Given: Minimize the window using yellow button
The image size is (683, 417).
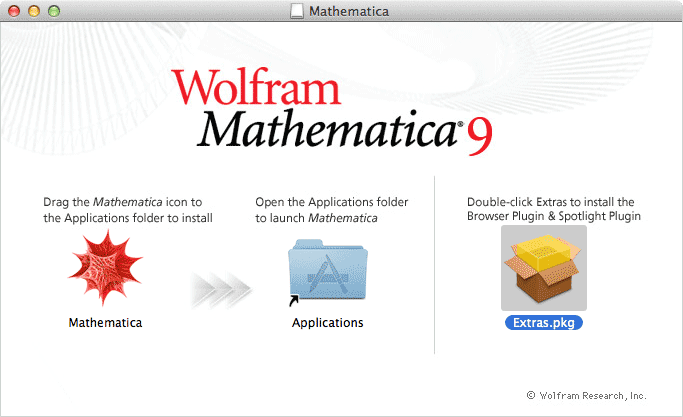Looking at the screenshot, I should (x=34, y=11).
